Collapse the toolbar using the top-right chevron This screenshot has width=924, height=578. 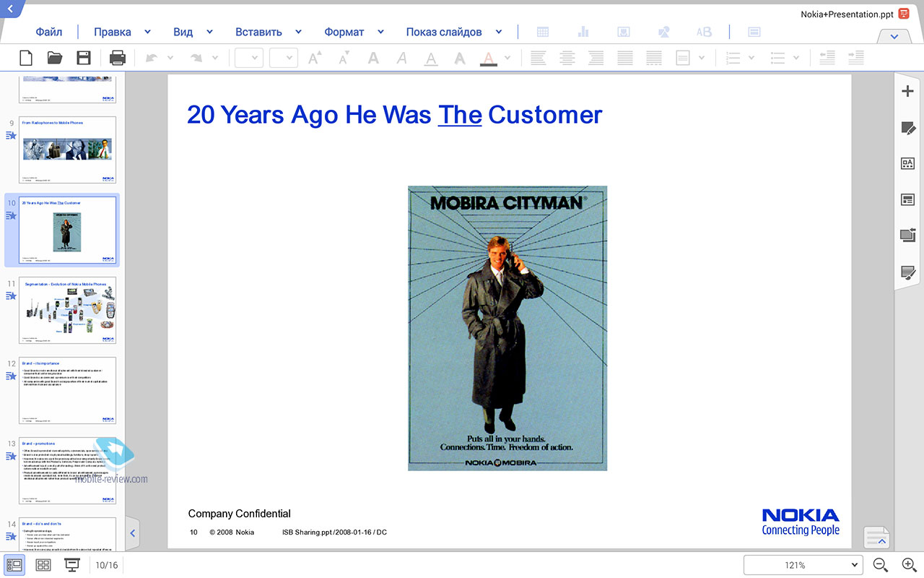click(x=894, y=37)
